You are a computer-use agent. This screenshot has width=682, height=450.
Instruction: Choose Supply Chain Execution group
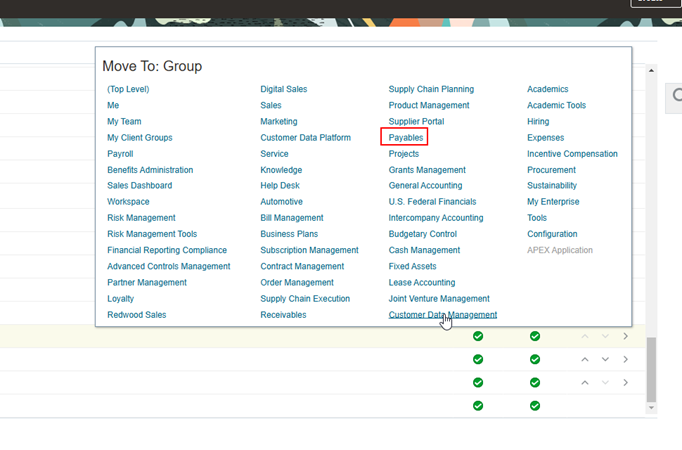305,299
